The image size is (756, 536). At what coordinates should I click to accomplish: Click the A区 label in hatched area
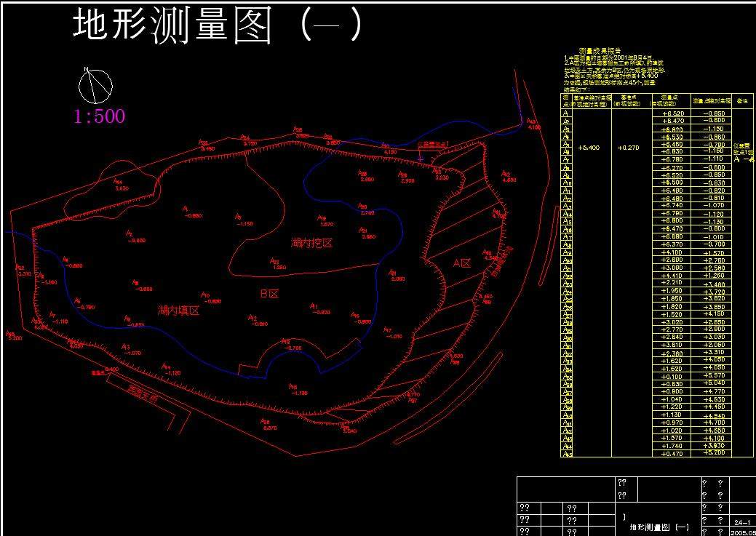463,263
